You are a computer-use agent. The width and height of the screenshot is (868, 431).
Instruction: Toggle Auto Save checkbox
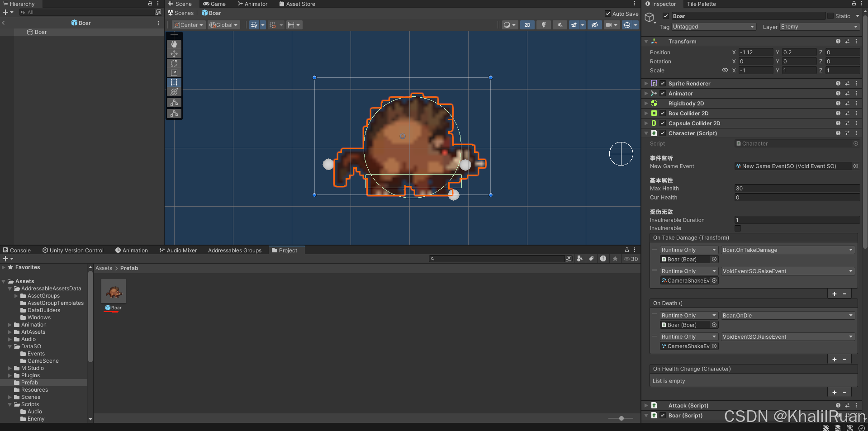[608, 14]
